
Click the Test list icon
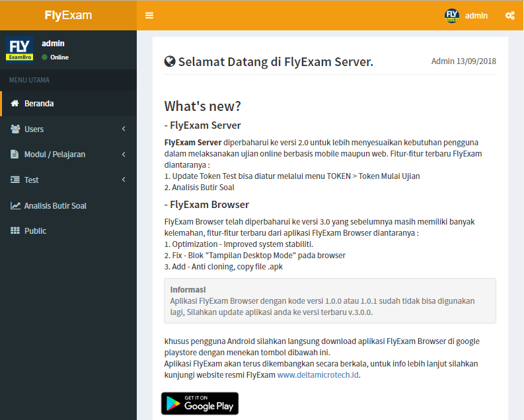point(15,180)
